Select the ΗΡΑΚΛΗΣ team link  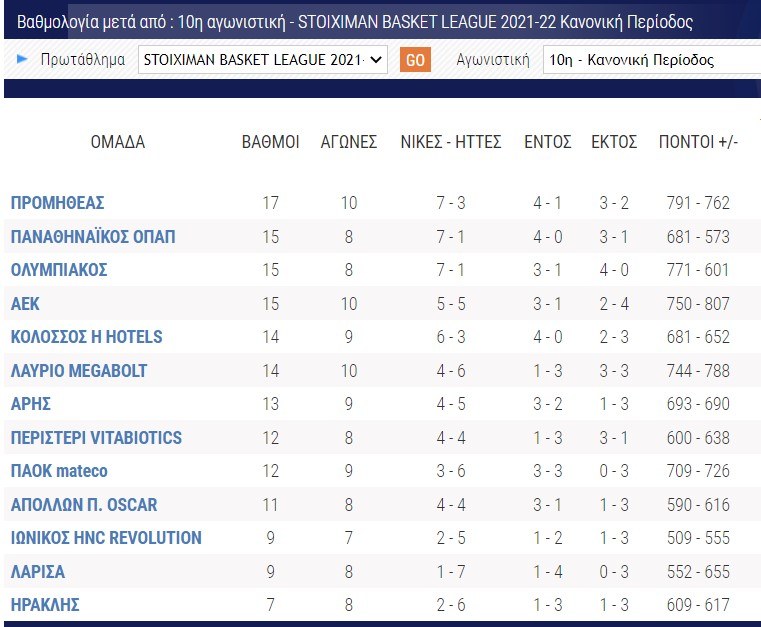click(45, 605)
